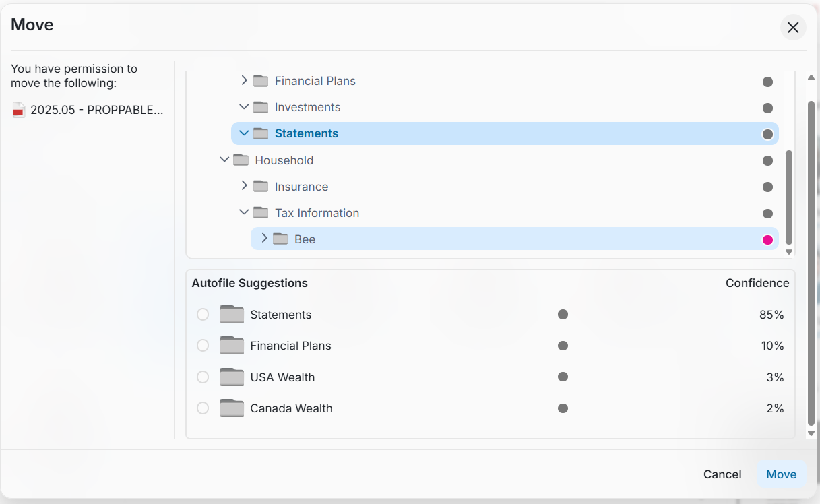The height and width of the screenshot is (504, 820).
Task: Click the Move button
Action: [782, 474]
